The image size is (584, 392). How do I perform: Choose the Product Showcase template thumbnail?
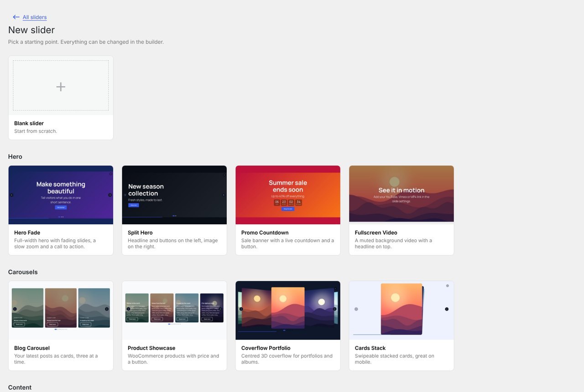tap(174, 310)
